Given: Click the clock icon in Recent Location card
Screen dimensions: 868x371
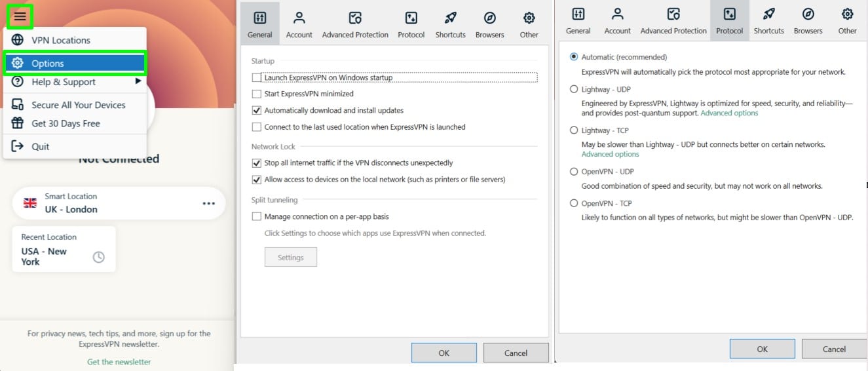Looking at the screenshot, I should (98, 257).
